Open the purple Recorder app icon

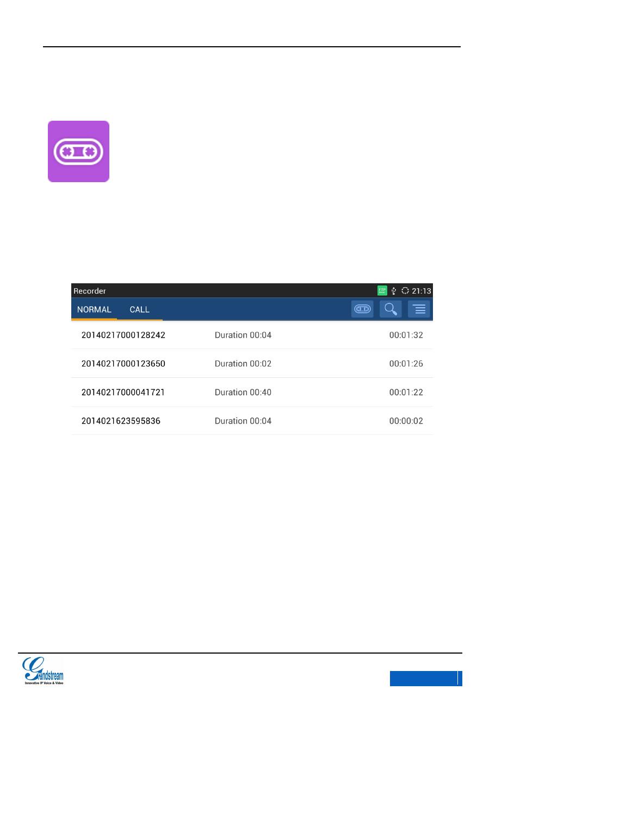click(x=78, y=151)
